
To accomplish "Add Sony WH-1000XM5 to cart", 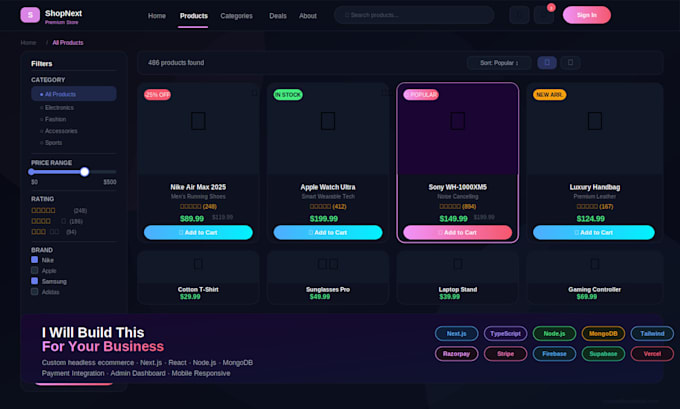I will pyautogui.click(x=458, y=232).
